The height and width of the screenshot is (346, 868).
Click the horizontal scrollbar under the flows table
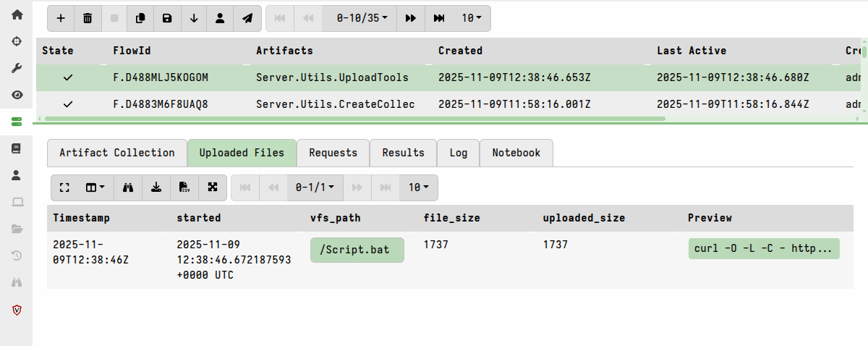[354, 118]
